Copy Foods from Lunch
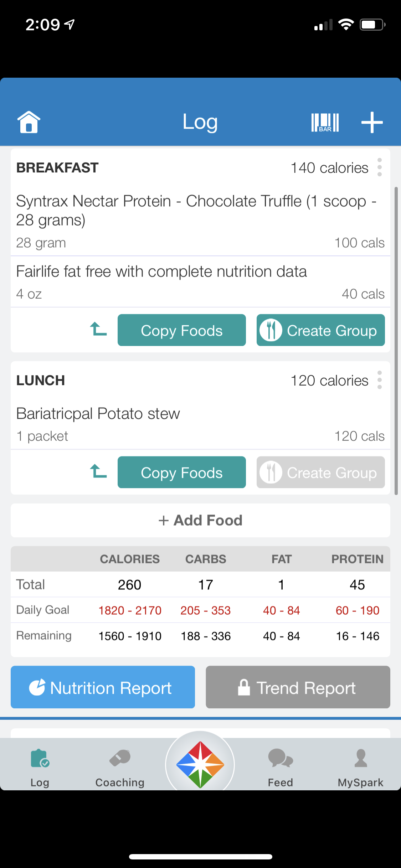The height and width of the screenshot is (868, 401). (x=182, y=472)
